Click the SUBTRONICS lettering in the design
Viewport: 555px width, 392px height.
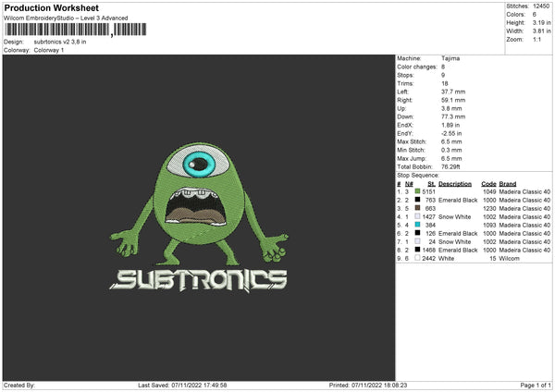pos(199,280)
